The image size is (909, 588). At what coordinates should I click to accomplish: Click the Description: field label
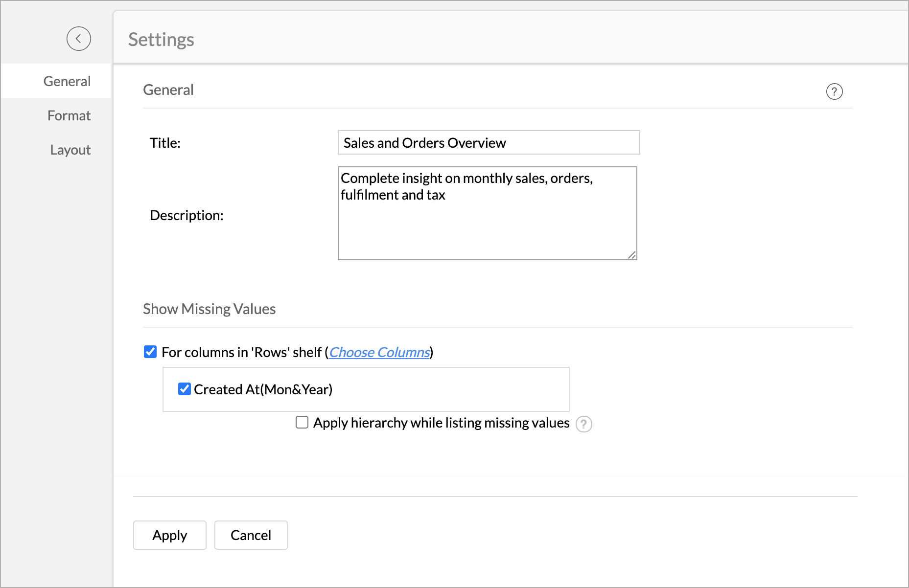pyautogui.click(x=186, y=215)
